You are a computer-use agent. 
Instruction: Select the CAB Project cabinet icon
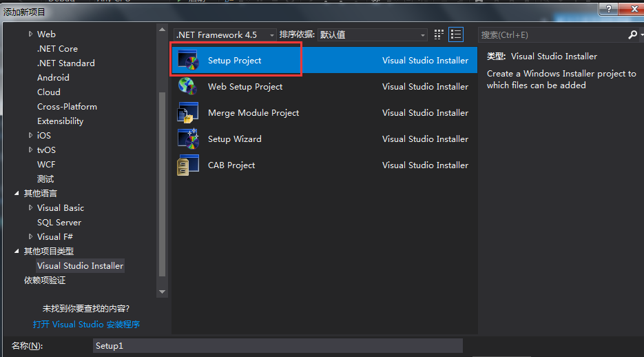click(x=188, y=165)
